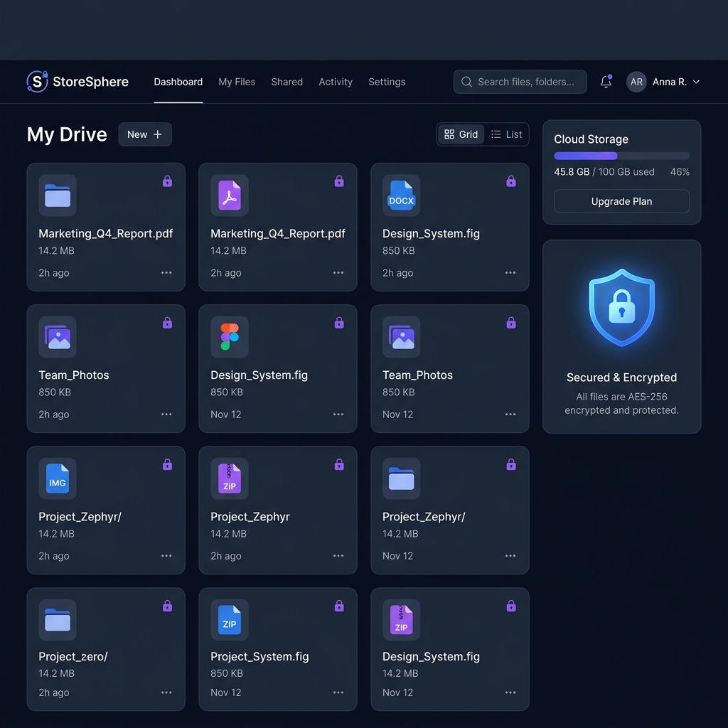Image resolution: width=728 pixels, height=728 pixels.
Task: Click the glowing shield lock illustration
Action: point(621,307)
